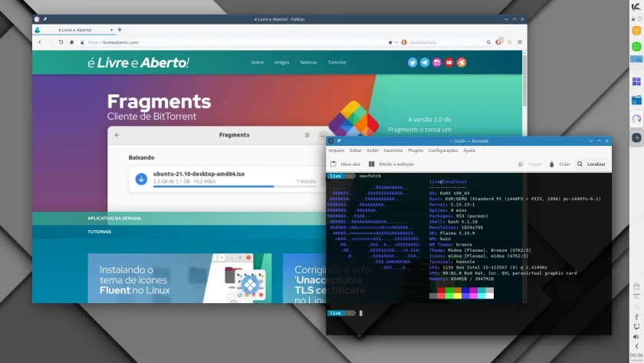Open the site's Telegram icon
Screen dimensions: 644x363
click(x=425, y=62)
